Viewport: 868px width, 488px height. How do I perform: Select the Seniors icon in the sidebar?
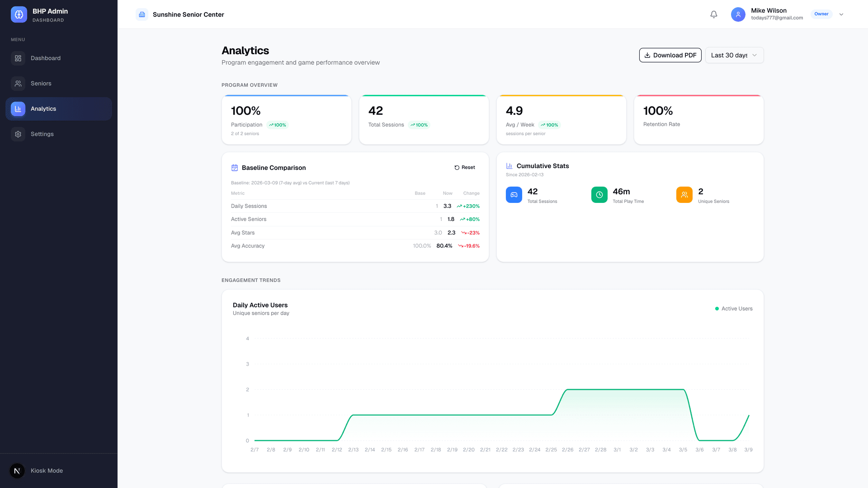click(x=18, y=83)
